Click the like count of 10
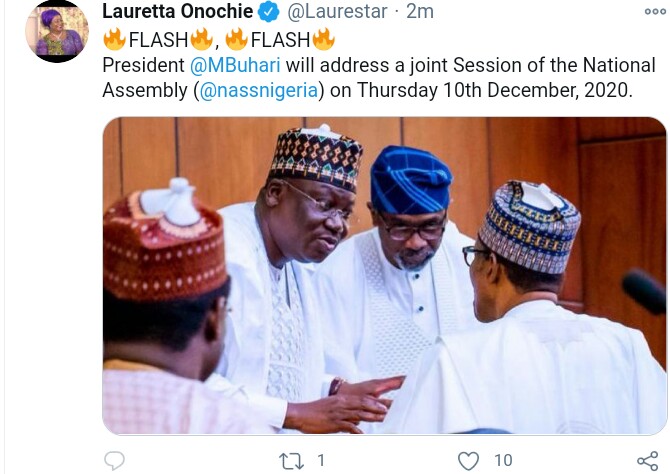 pos(503,460)
